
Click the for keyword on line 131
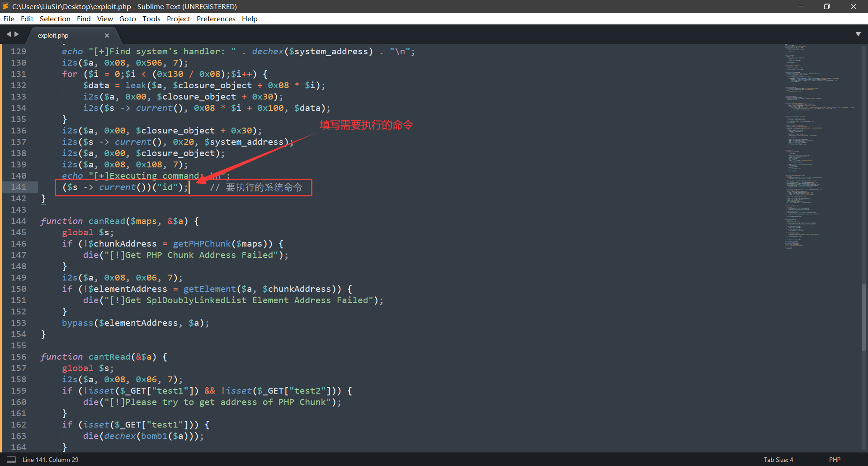point(70,74)
